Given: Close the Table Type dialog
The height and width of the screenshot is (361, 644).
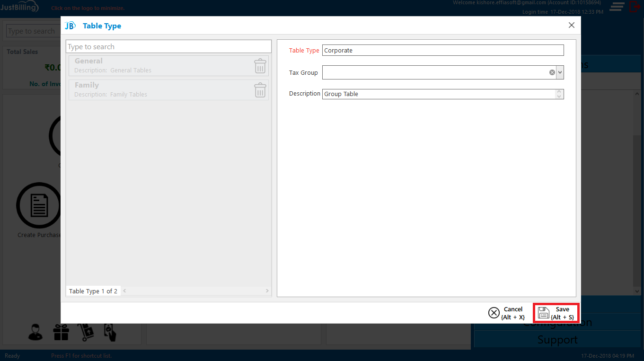Looking at the screenshot, I should [572, 25].
